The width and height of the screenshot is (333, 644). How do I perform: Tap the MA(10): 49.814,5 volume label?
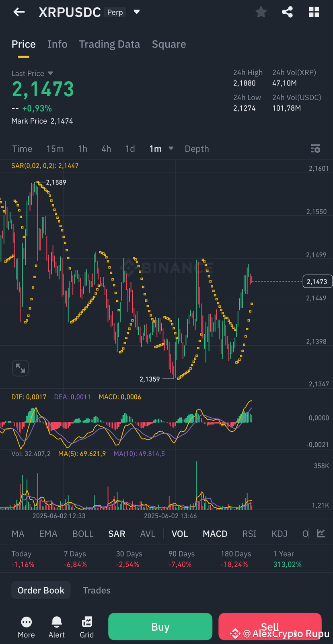[139, 453]
